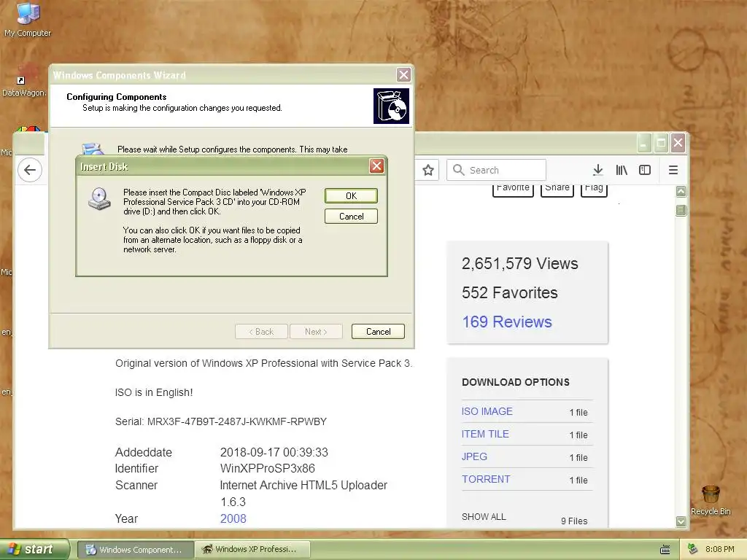Click the keyboard icon in the taskbar
Screen dimensions: 747x560
coord(665,550)
